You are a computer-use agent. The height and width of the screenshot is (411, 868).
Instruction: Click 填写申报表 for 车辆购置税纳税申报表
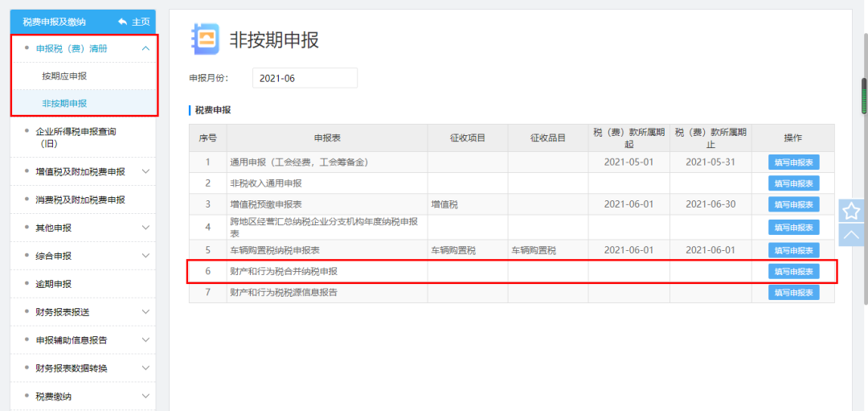tap(792, 250)
